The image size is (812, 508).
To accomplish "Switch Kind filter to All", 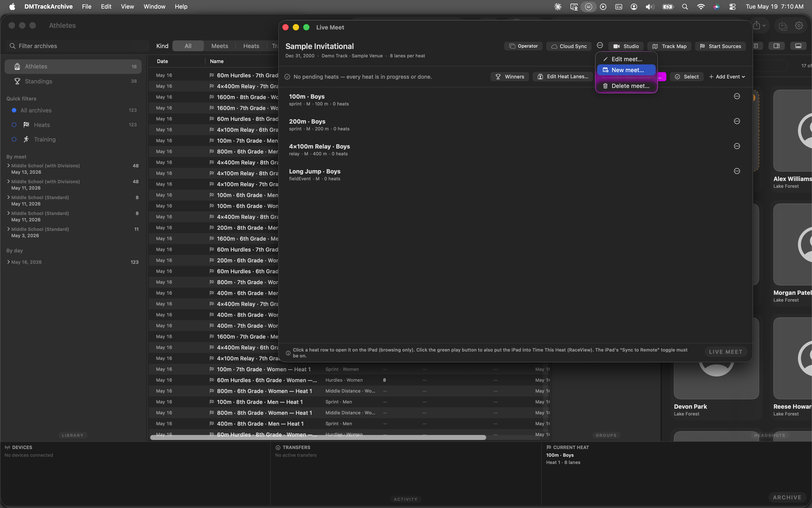I will pyautogui.click(x=188, y=46).
